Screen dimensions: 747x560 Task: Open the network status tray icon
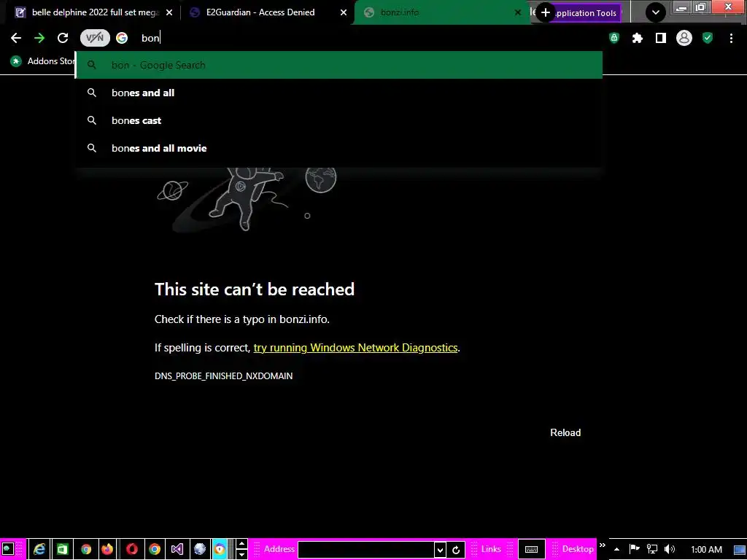coord(651,550)
